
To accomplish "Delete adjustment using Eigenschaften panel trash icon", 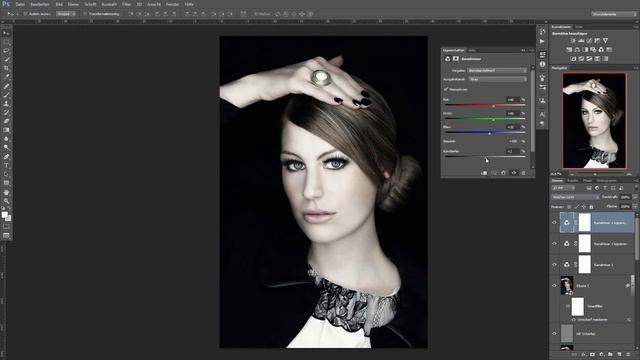I will (x=524, y=173).
